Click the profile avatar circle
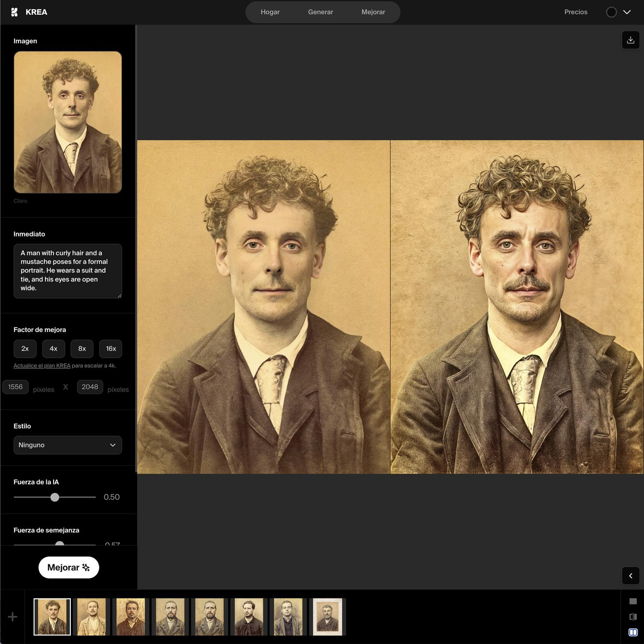Image resolution: width=644 pixels, height=644 pixels. pos(611,12)
